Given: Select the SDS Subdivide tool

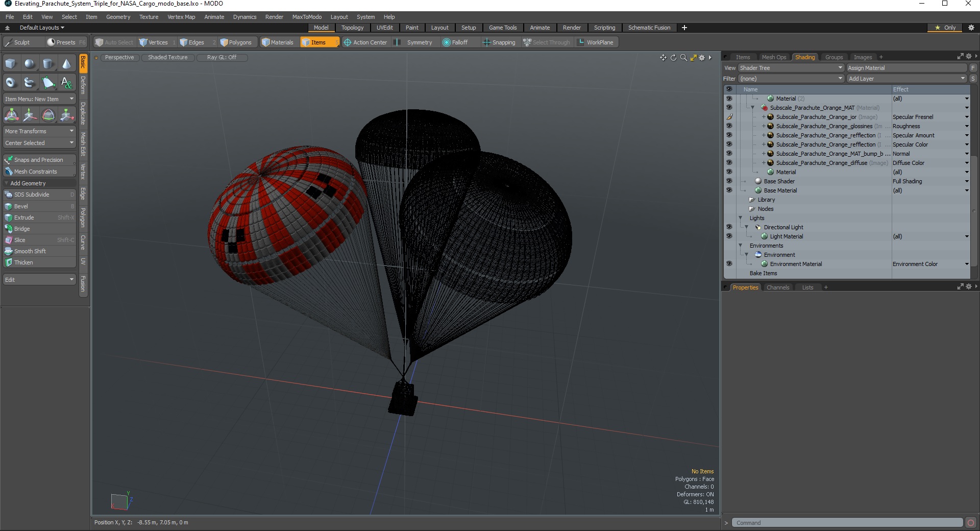Looking at the screenshot, I should point(39,195).
